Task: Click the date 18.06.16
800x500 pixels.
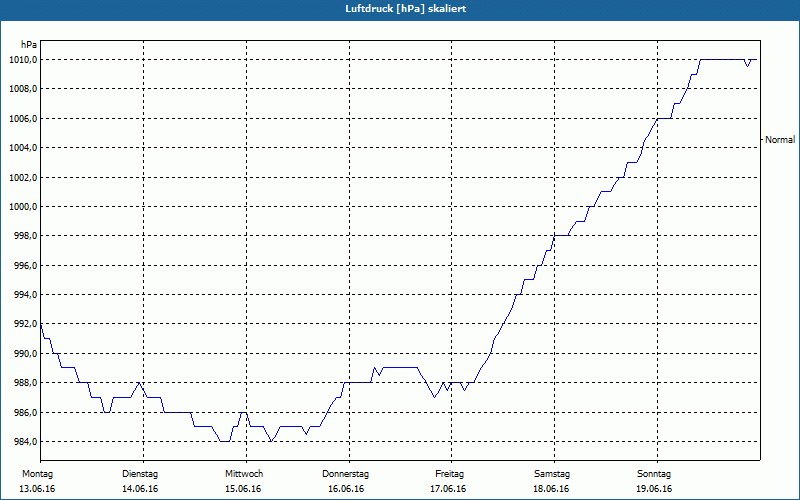Action: pos(551,489)
